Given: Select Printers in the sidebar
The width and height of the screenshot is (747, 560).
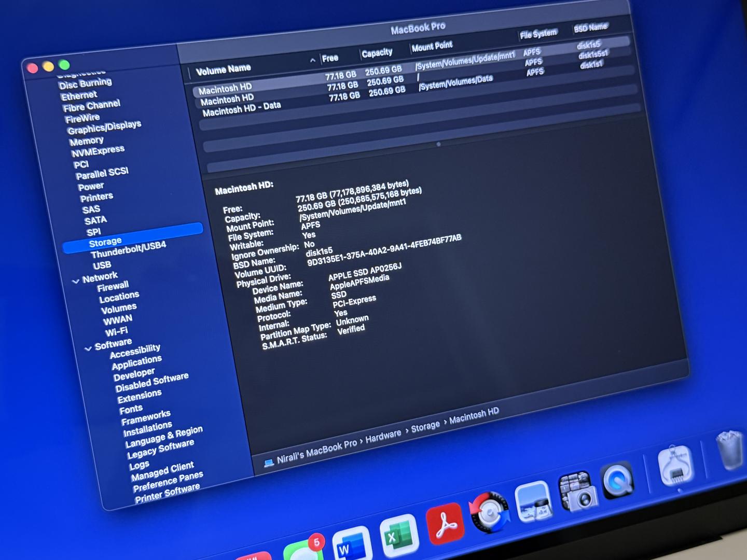Looking at the screenshot, I should [x=96, y=197].
